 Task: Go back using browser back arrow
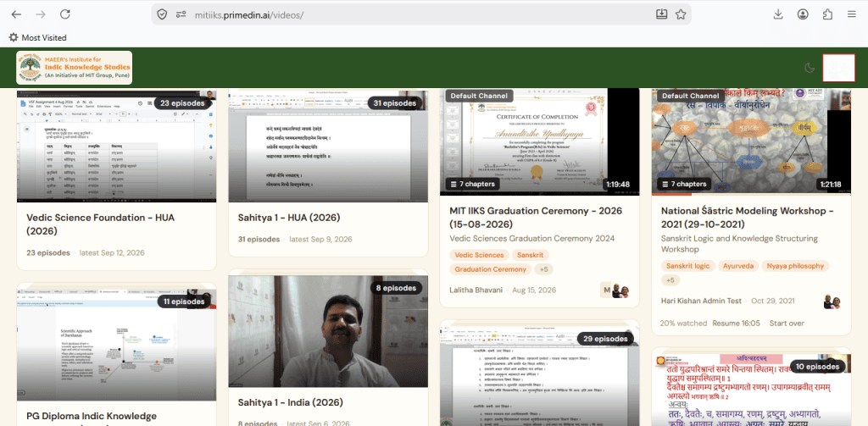16,14
